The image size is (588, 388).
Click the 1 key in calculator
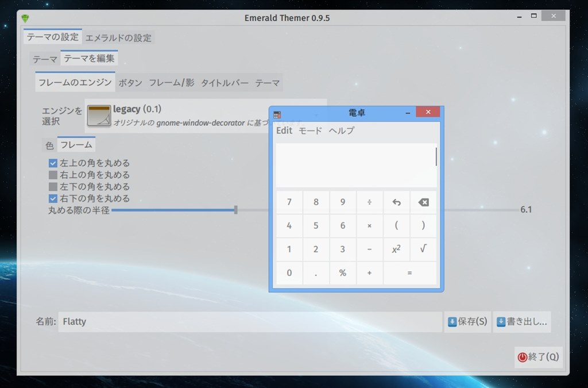289,249
